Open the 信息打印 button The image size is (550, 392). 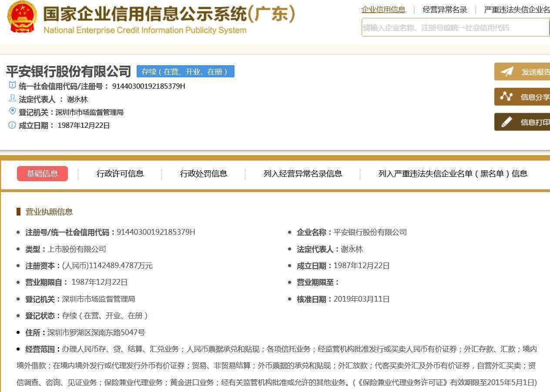pos(522,122)
